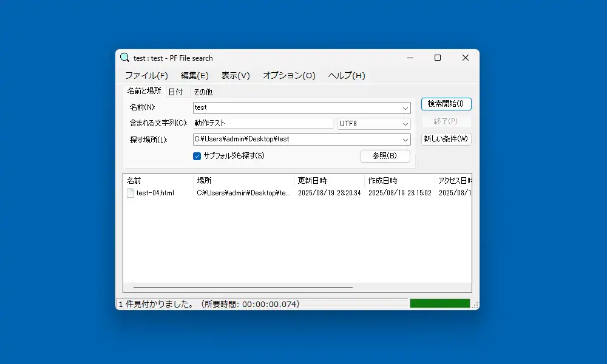Open the ファイル(F) menu
The image size is (607, 364).
pyautogui.click(x=146, y=75)
